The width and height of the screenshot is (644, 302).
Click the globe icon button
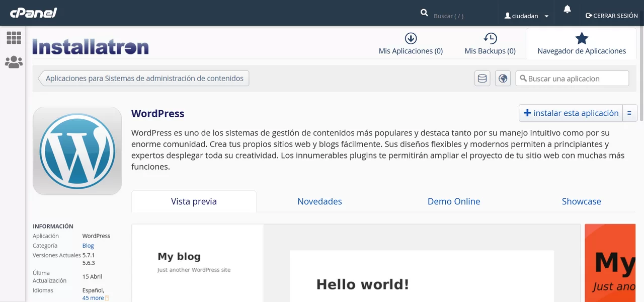pyautogui.click(x=503, y=79)
